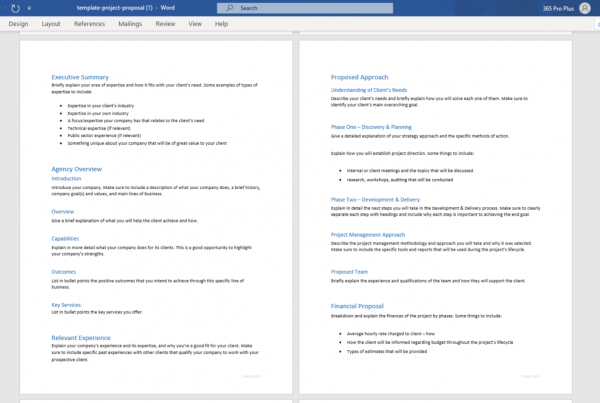This screenshot has height=403, width=600.
Task: Click the page number footer on the right page
Action: tap(531, 377)
